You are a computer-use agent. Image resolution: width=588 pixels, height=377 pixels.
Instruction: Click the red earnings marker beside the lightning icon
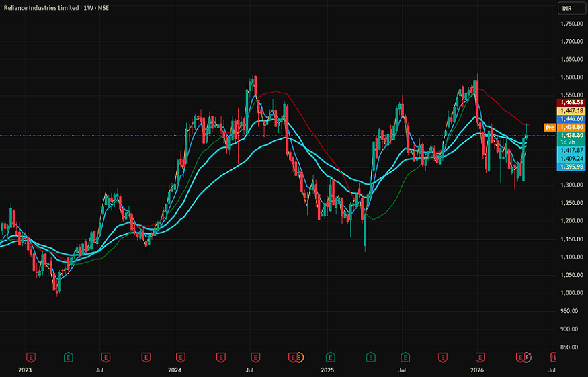[x=519, y=357]
